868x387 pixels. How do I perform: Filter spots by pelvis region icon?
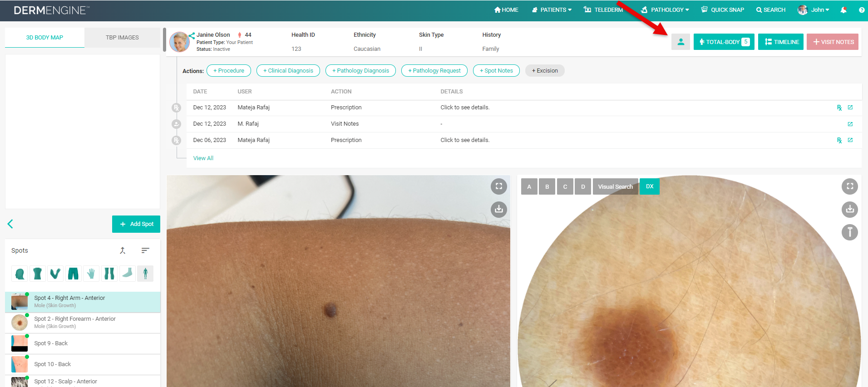73,274
